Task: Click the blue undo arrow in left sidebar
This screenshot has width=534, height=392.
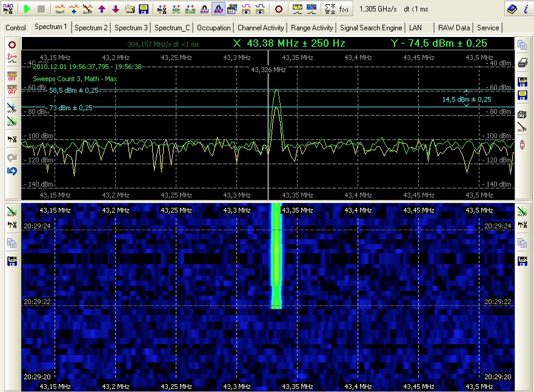Action: click(x=12, y=171)
